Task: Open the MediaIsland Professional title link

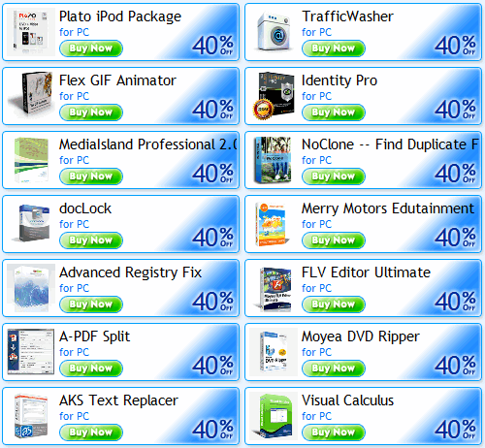Action: 148,144
